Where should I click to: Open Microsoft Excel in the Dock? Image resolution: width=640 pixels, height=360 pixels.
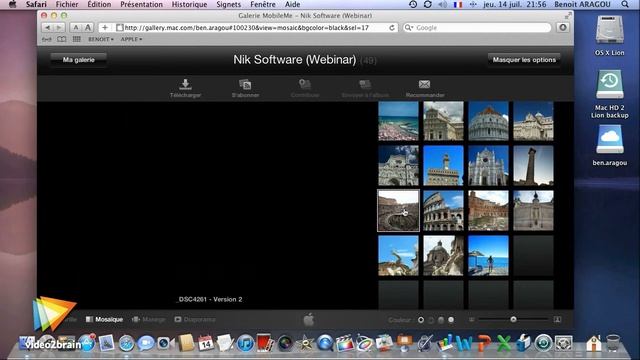pos(504,344)
